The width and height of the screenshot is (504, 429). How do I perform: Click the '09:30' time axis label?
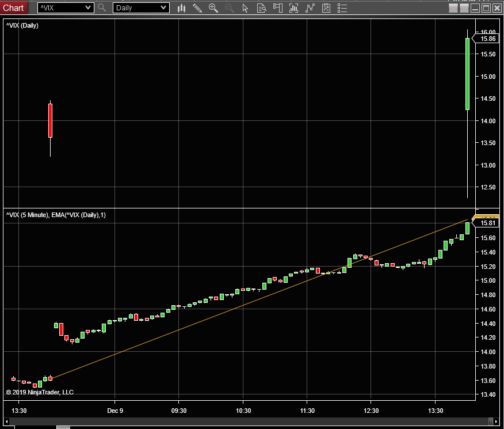point(179,411)
